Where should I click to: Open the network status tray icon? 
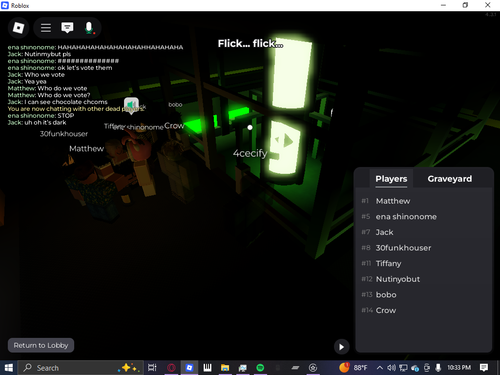coord(403,368)
